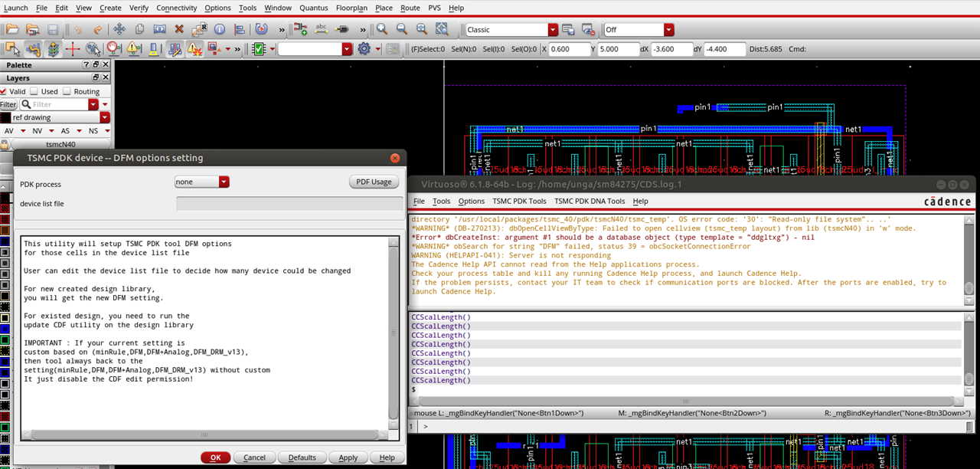Toggle the Routing layers checkbox

tap(66, 91)
